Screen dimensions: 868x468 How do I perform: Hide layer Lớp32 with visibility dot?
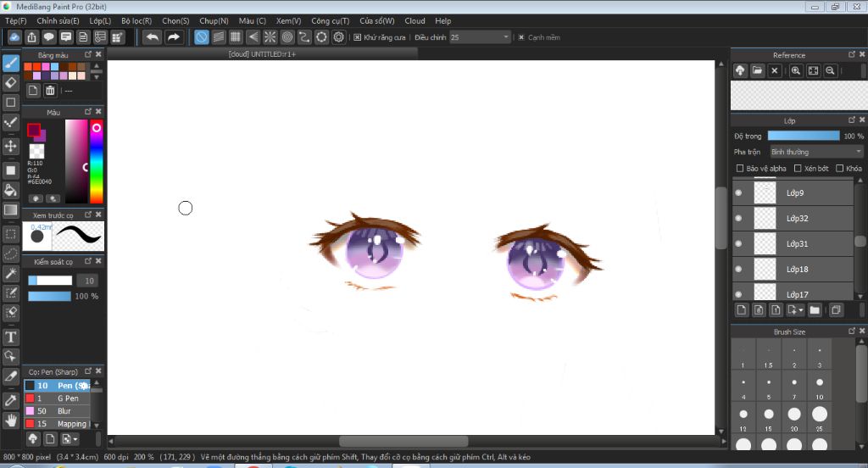pyautogui.click(x=738, y=219)
